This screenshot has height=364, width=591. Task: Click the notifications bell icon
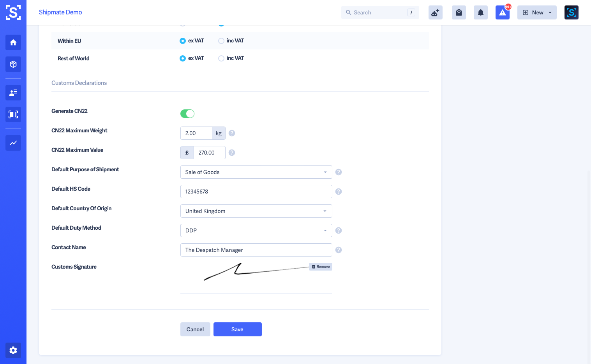[481, 12]
